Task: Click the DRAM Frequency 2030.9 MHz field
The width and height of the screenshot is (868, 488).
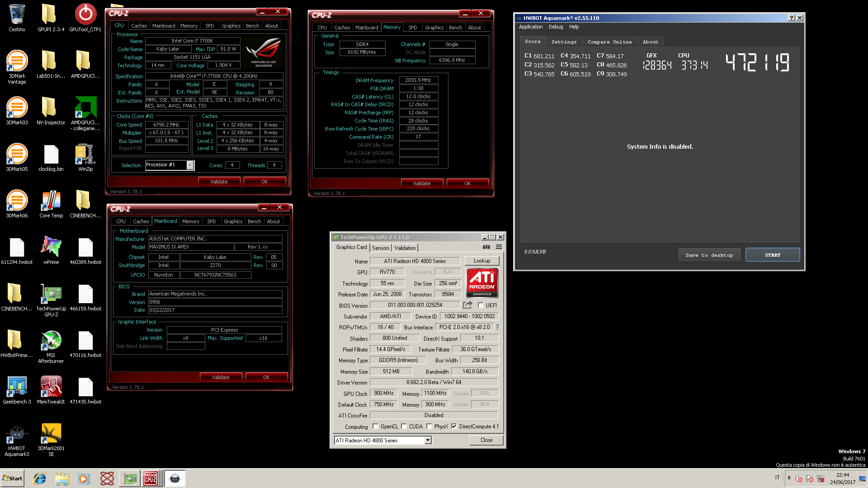Action: pos(419,80)
